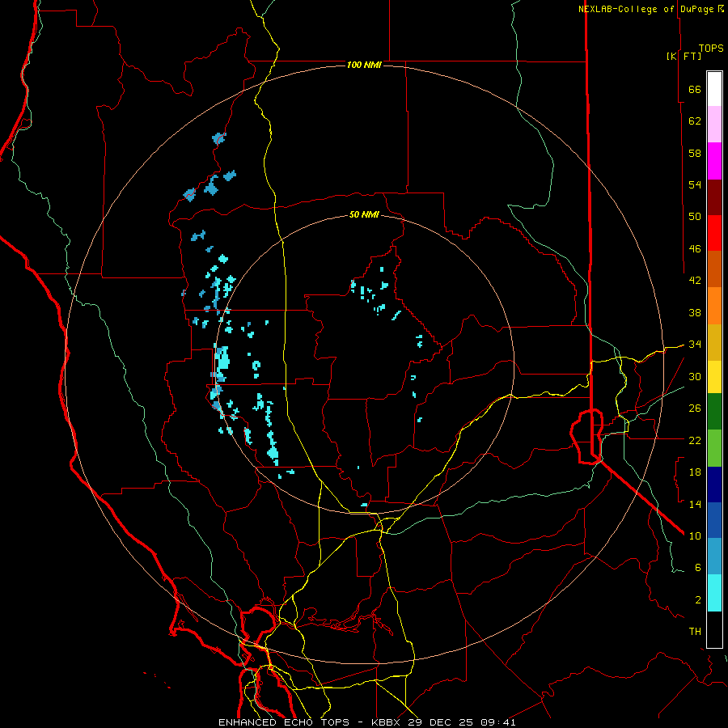This screenshot has height=728, width=728.
Task: Select the magenta legend swatch
Action: click(x=714, y=161)
